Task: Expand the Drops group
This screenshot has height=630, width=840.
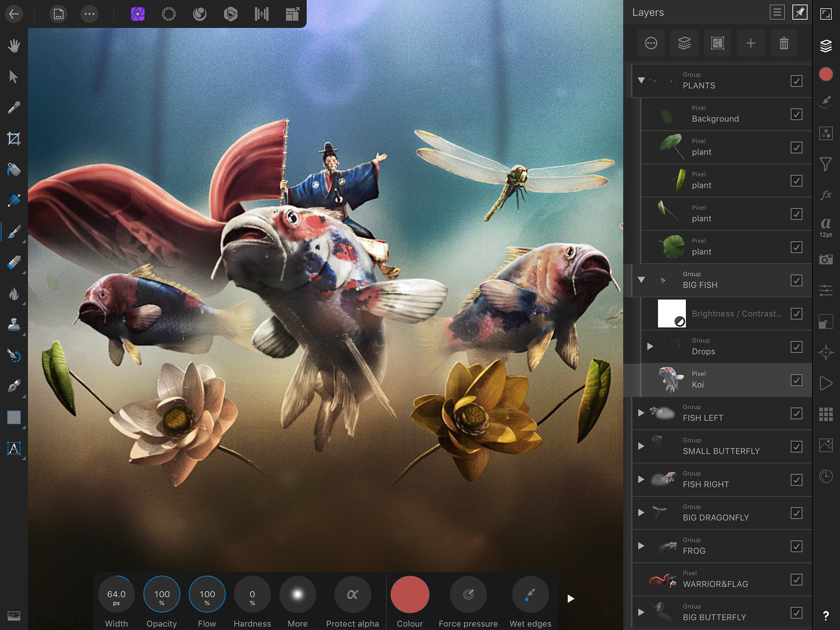Action: point(650,346)
